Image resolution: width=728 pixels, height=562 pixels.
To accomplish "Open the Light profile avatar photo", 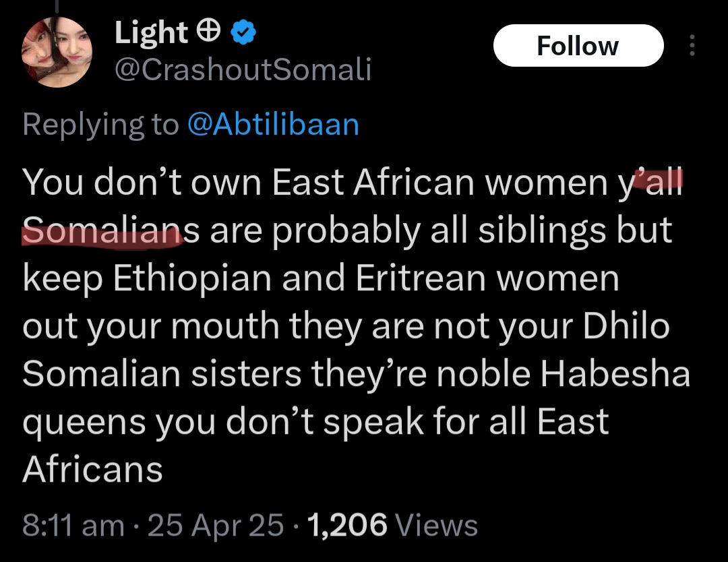I will tap(57, 54).
